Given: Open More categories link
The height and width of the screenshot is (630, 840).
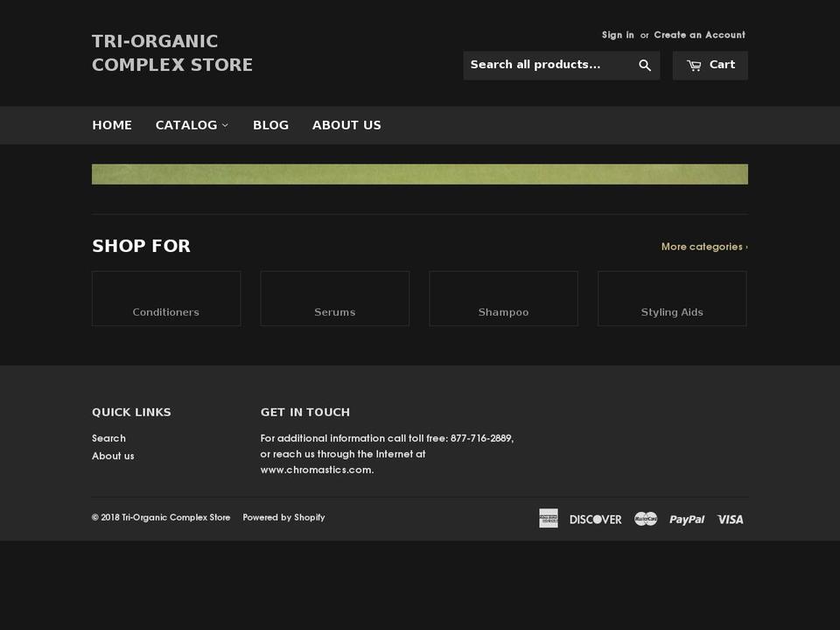Looking at the screenshot, I should coord(704,247).
